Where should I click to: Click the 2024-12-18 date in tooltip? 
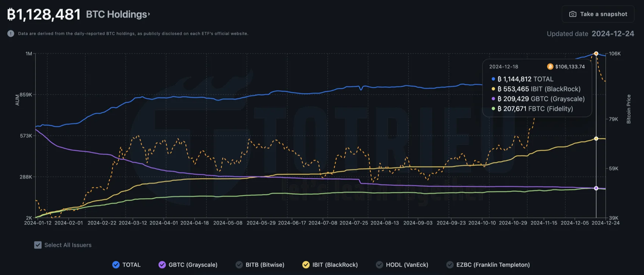(x=503, y=66)
